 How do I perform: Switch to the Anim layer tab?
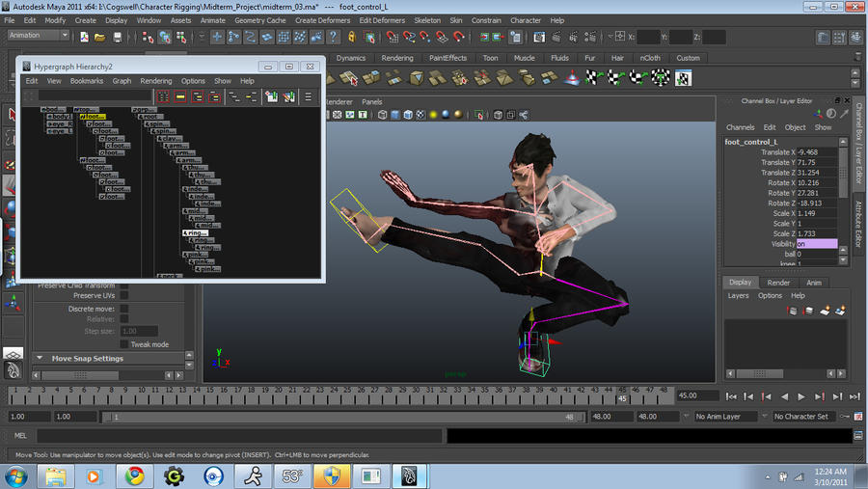(814, 283)
